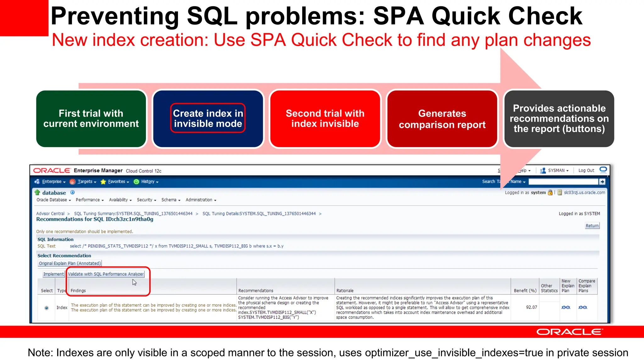Click the green database up-arrow icon

pos(37,192)
